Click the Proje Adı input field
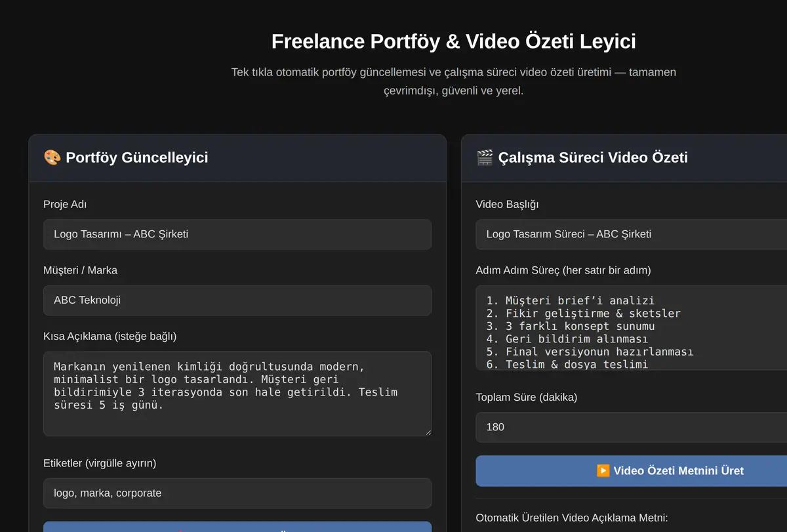The width and height of the screenshot is (787, 532). [x=237, y=234]
